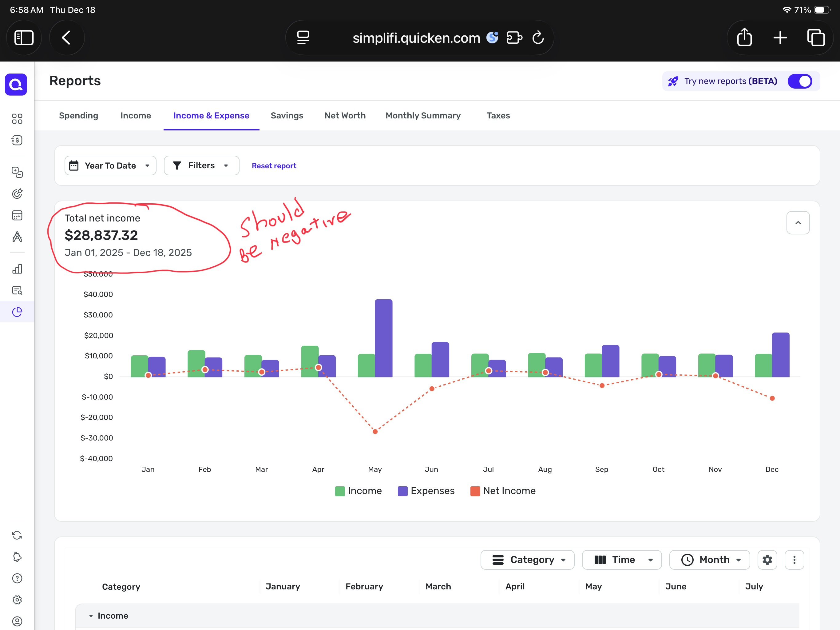The height and width of the screenshot is (630, 840).
Task: Click the table settings gear icon
Action: click(x=767, y=560)
